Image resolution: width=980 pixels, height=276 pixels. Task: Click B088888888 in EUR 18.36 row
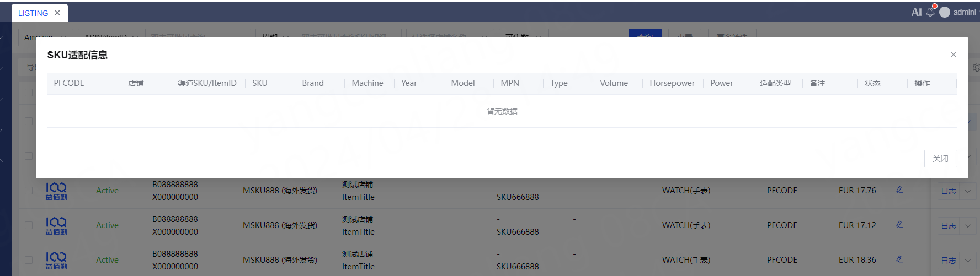(x=175, y=254)
